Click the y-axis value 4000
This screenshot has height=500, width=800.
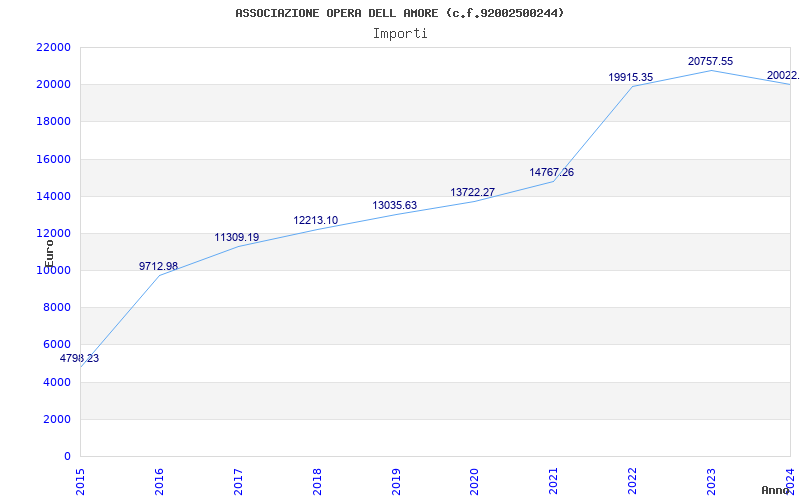tap(56, 383)
